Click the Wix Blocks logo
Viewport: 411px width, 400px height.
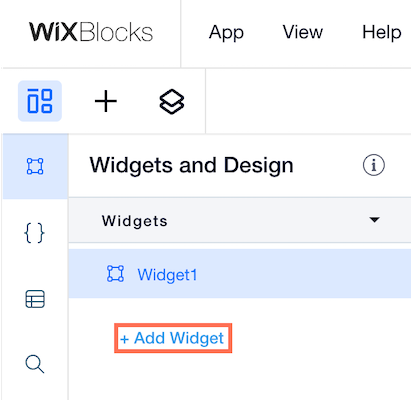pyautogui.click(x=91, y=32)
